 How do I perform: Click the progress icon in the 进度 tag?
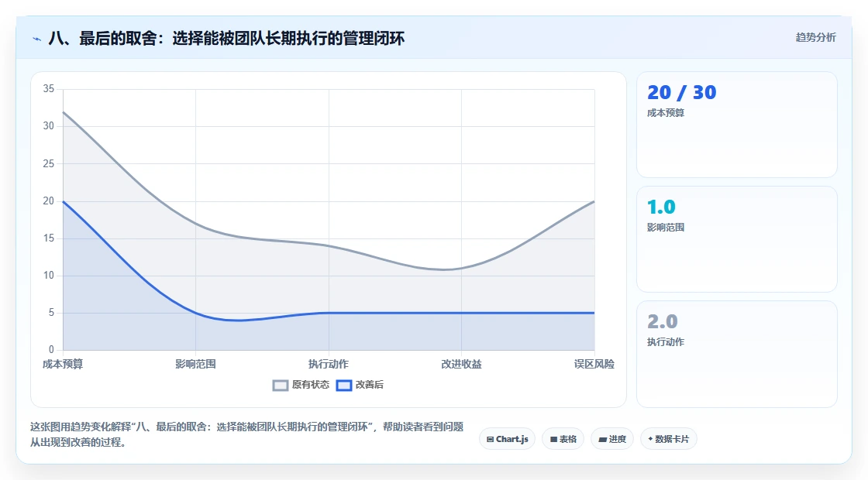602,440
